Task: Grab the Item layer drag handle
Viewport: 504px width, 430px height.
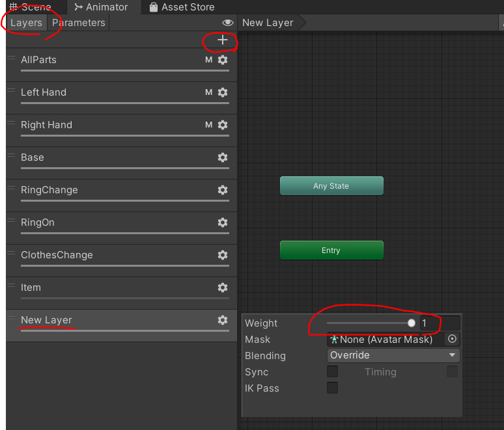Action: click(11, 286)
